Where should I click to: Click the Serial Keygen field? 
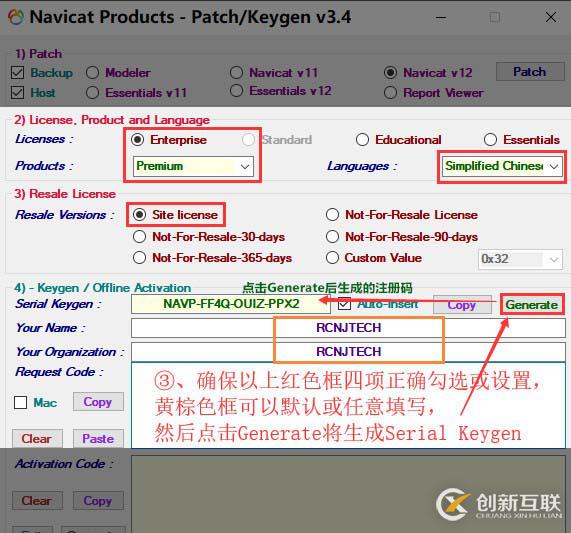[231, 304]
